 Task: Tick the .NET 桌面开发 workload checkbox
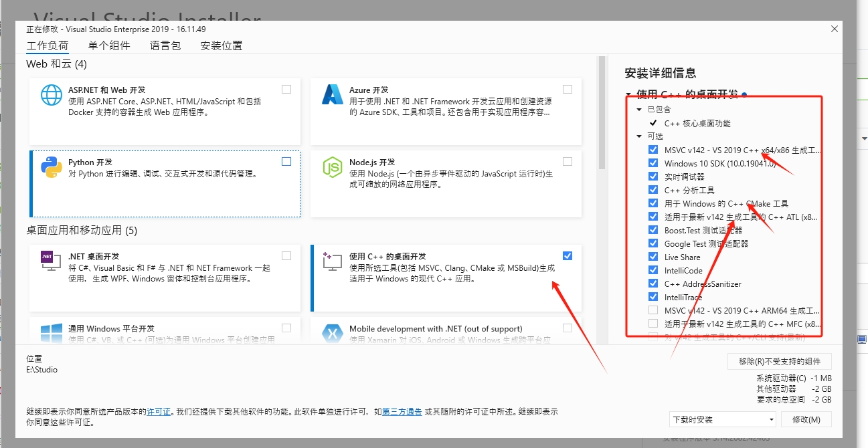pos(286,255)
